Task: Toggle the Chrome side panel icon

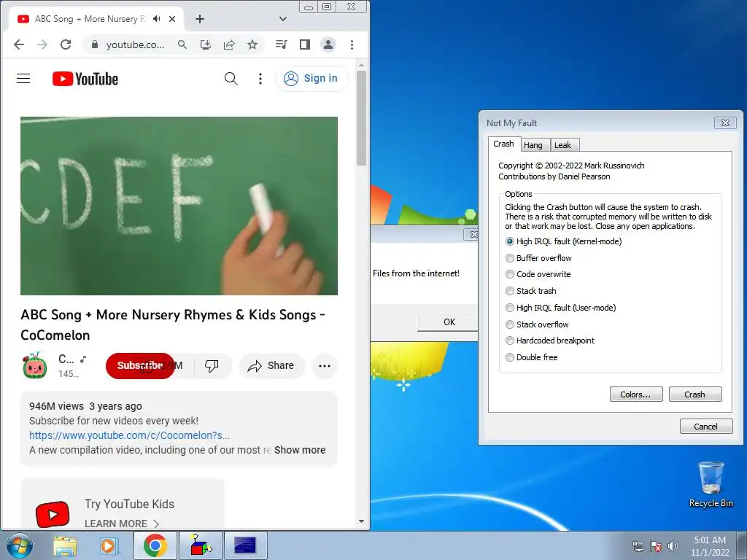Action: tap(305, 44)
